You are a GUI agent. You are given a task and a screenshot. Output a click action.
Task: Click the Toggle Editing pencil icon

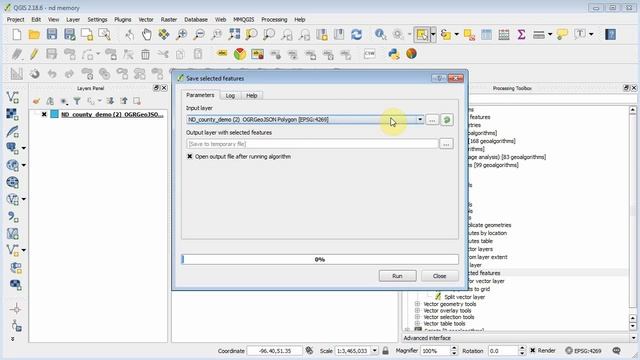pos(34,54)
